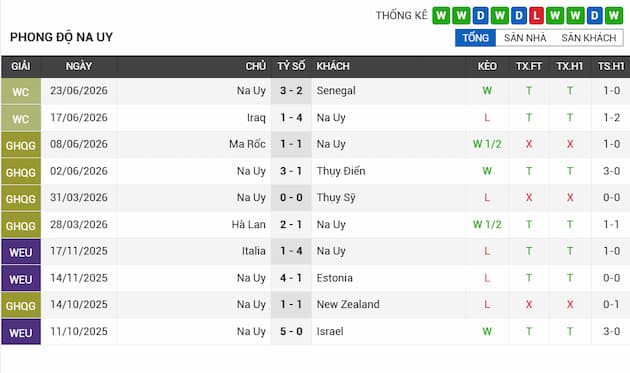This screenshot has width=630, height=373.
Task: Open Senegal team link
Action: click(336, 91)
